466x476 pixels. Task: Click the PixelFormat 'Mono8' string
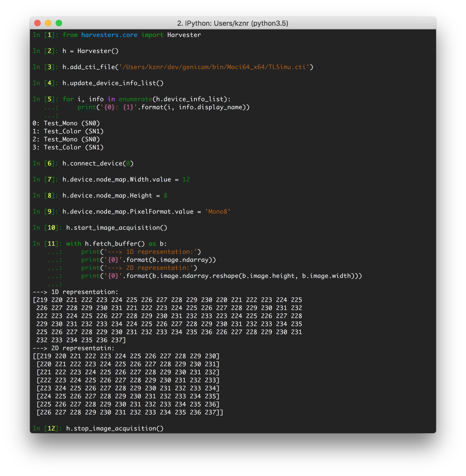pyautogui.click(x=218, y=212)
